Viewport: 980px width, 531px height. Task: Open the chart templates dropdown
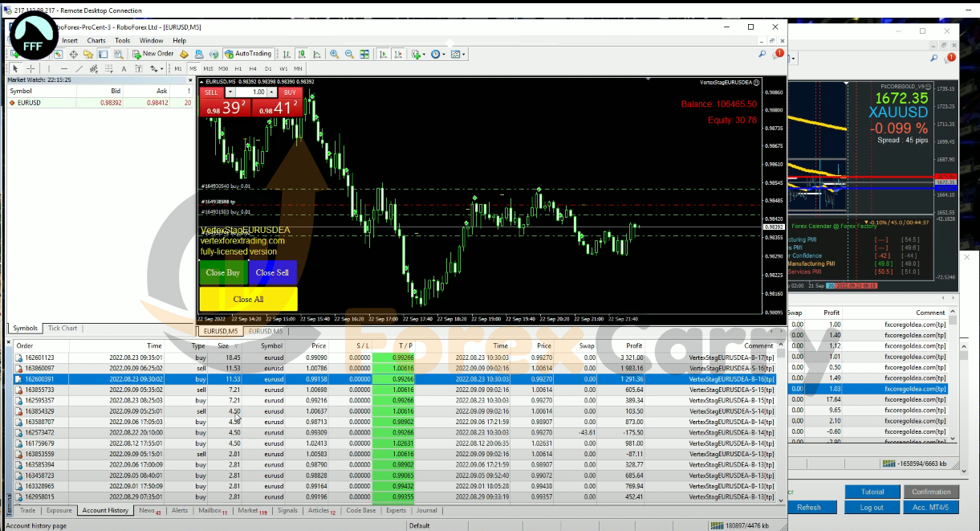[457, 54]
